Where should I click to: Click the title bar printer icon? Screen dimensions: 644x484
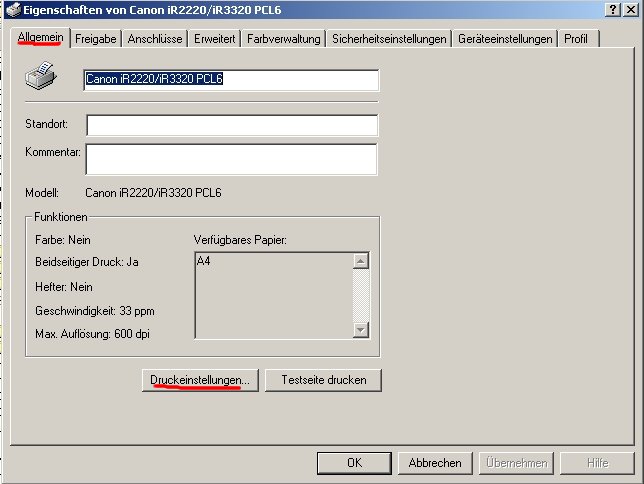[x=14, y=9]
